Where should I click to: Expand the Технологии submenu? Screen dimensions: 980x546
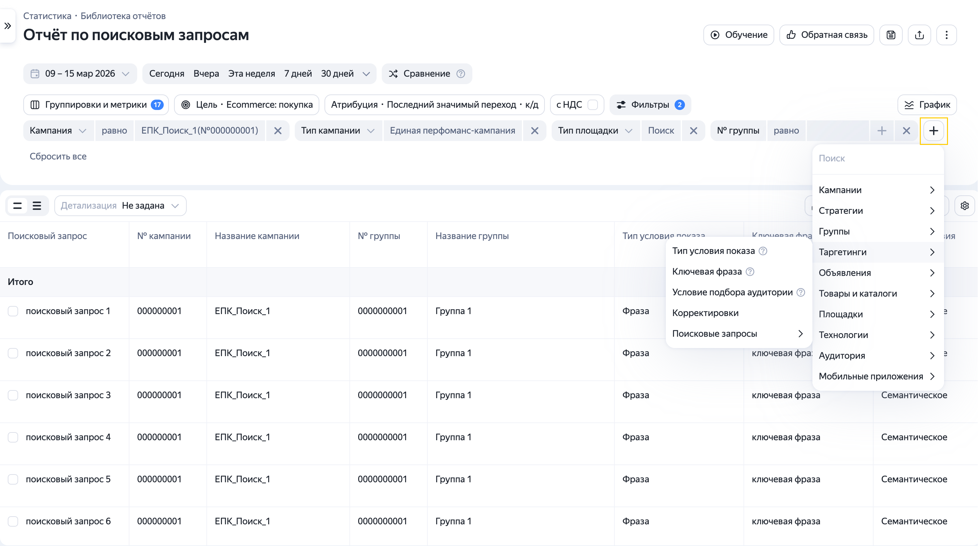[x=877, y=335]
